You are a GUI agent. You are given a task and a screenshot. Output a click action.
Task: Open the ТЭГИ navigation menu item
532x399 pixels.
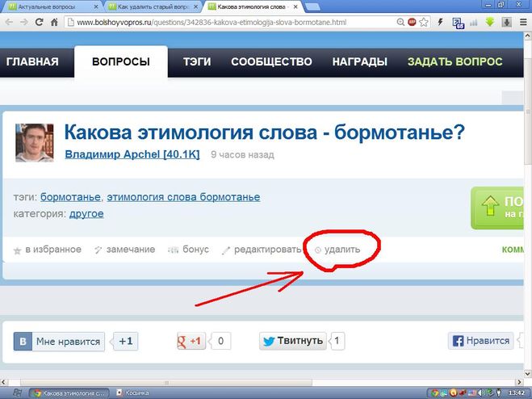pos(199,62)
